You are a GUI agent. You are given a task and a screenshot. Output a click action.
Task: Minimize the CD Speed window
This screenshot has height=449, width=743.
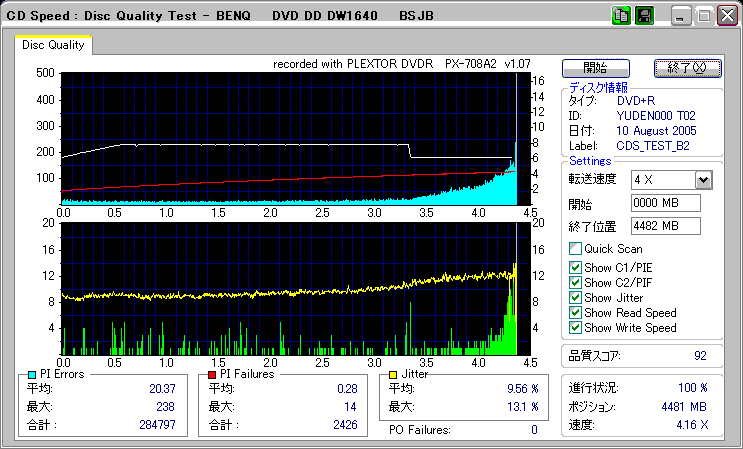click(x=680, y=16)
